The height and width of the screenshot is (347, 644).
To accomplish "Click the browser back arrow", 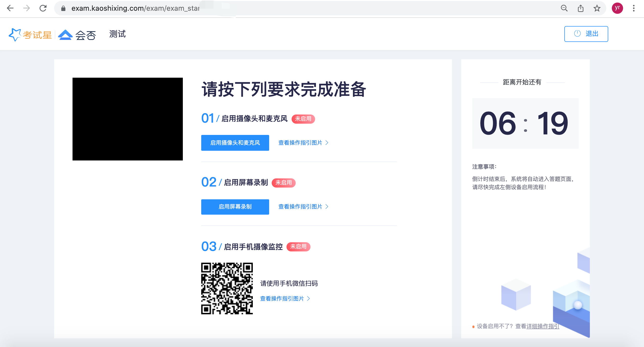I will (x=10, y=8).
